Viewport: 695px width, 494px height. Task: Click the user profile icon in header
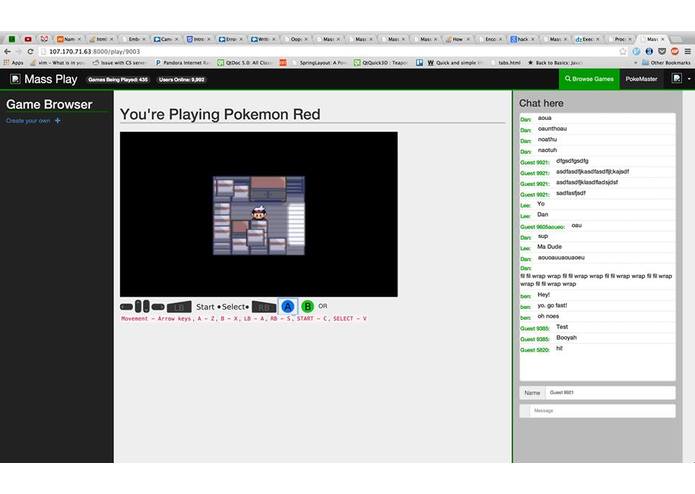tap(676, 79)
